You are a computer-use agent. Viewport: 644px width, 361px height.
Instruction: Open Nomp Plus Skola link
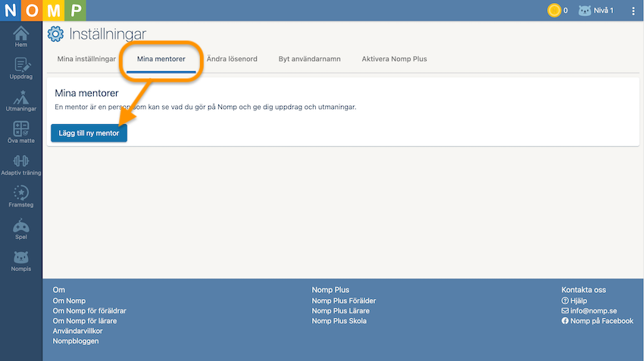pyautogui.click(x=339, y=321)
